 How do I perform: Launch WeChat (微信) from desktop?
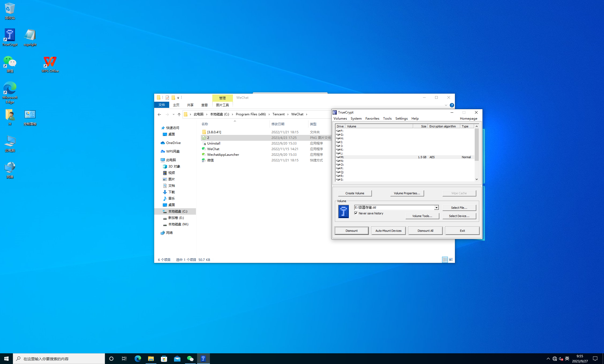click(x=10, y=64)
